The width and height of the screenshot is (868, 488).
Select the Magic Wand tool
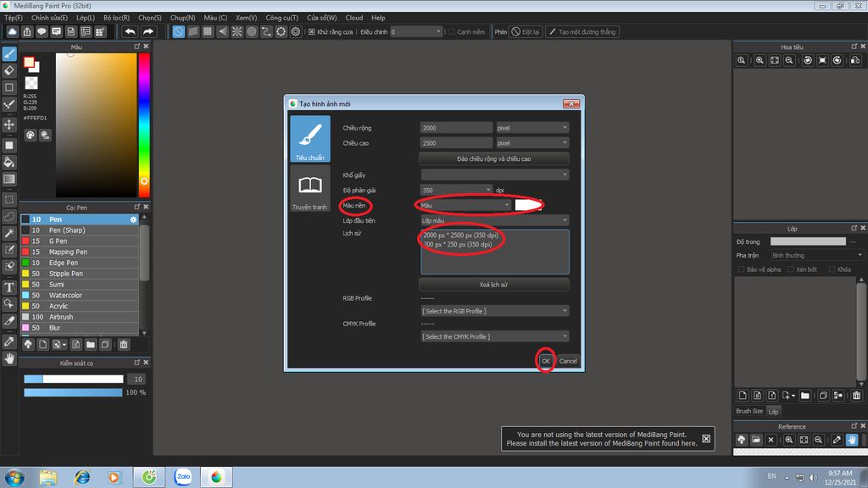9,233
